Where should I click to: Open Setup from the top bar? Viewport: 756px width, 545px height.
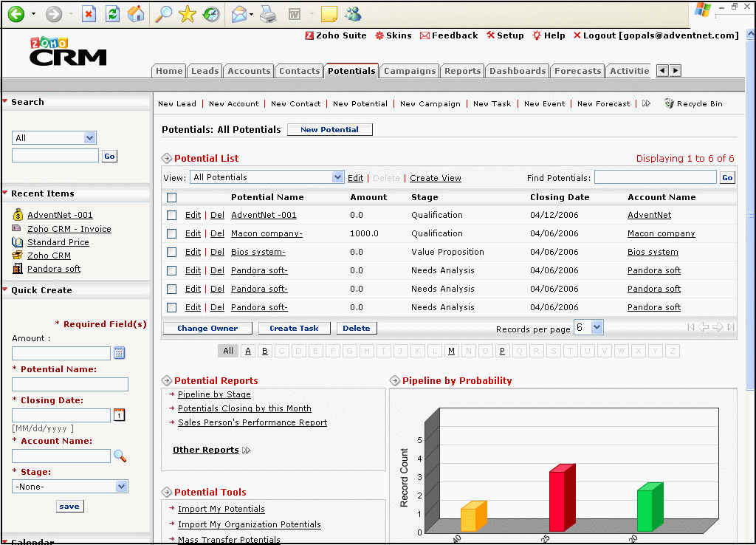(x=505, y=35)
